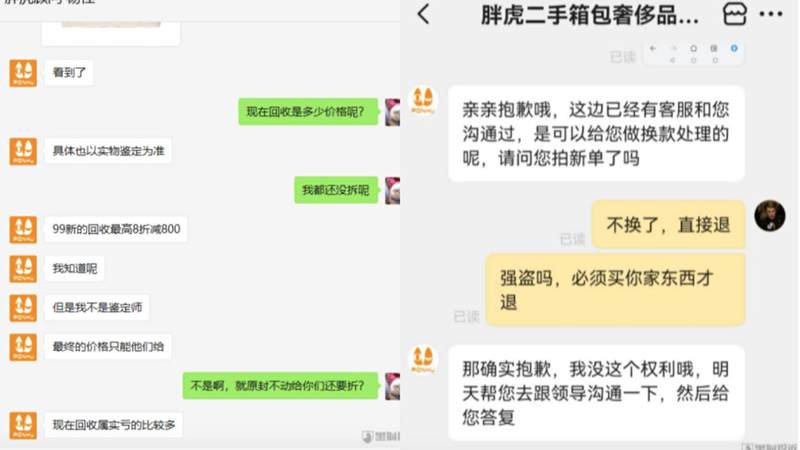800x450 pixels.
Task: Tap the 具体也以实物鉴定为准 message bubble
Action: point(108,151)
